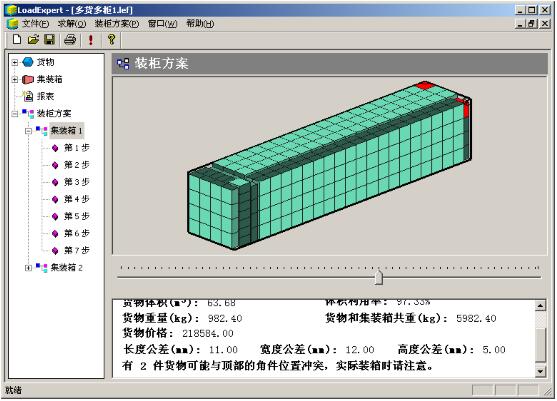This screenshot has height=401, width=557.
Task: Expand the 集装箱 2 node
Action: click(x=28, y=268)
